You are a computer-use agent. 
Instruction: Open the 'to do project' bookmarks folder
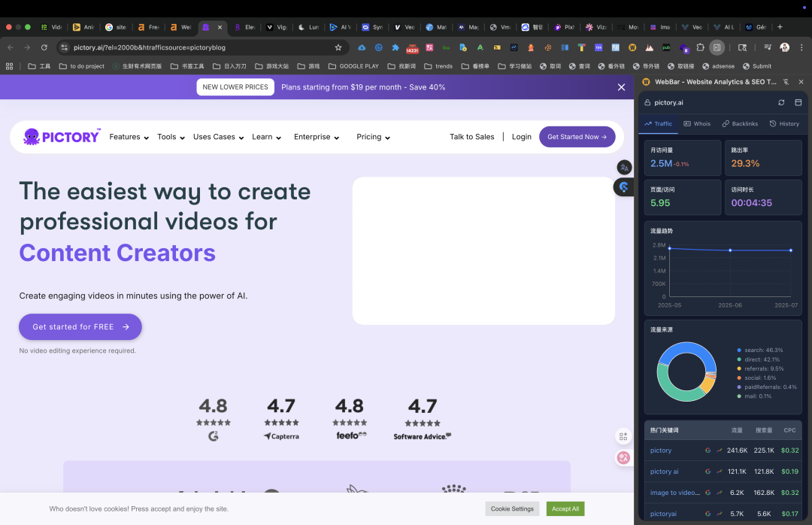click(82, 66)
